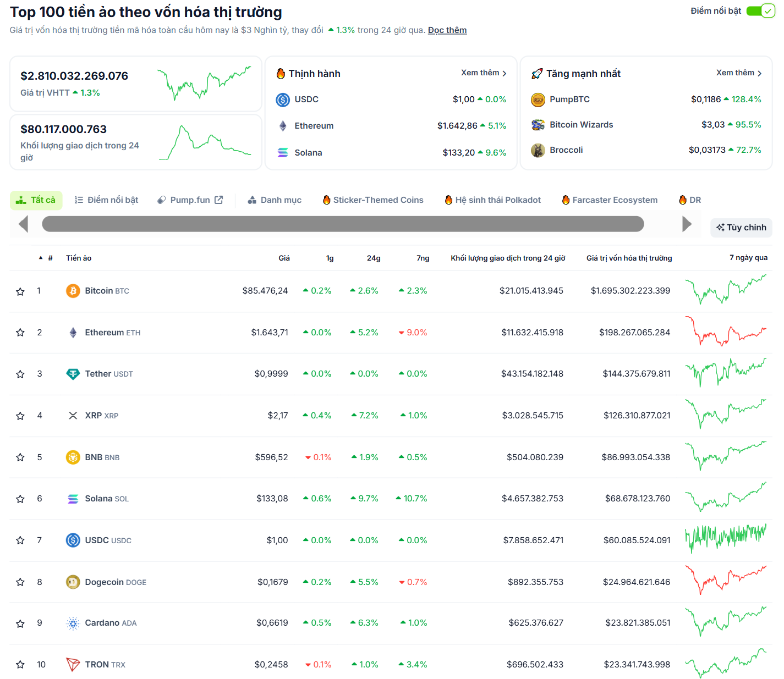
Task: Click the USDC logo in row 7
Action: [x=73, y=540]
